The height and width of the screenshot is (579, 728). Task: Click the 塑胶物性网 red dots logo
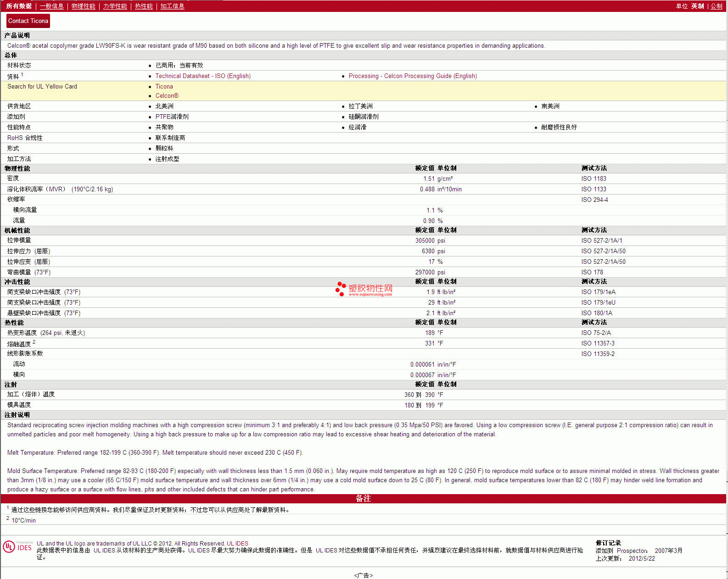click(340, 289)
